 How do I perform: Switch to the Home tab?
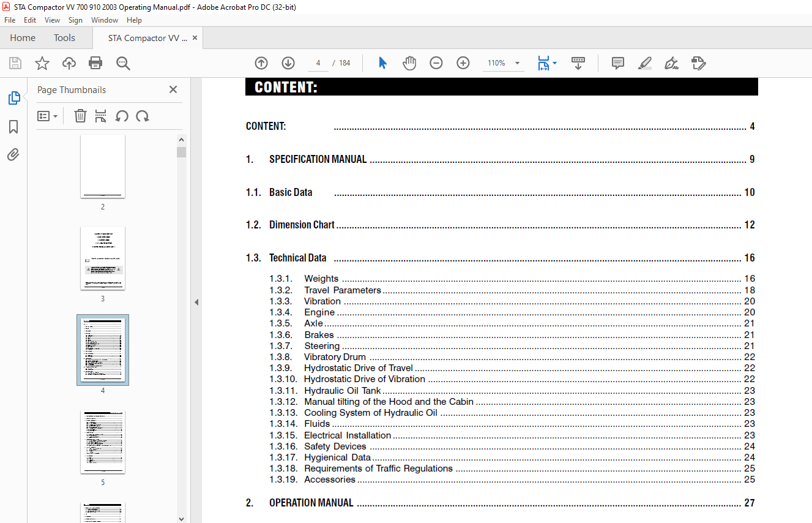point(23,38)
